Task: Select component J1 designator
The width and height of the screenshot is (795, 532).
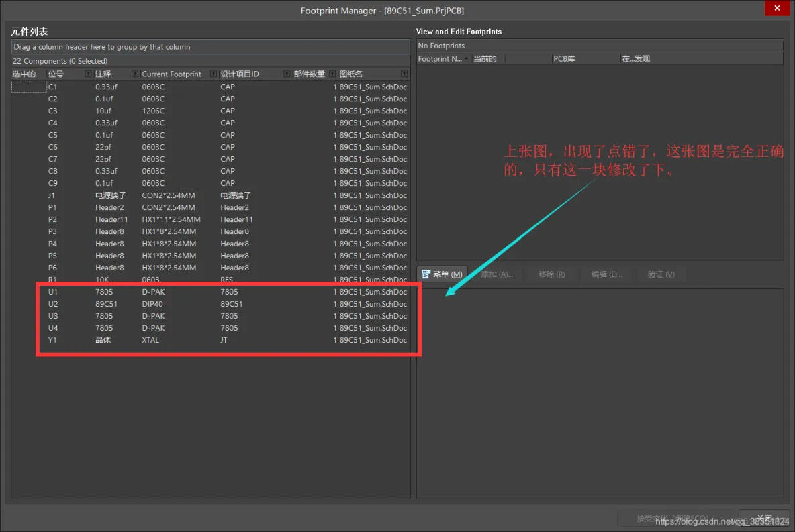Action: (52, 196)
